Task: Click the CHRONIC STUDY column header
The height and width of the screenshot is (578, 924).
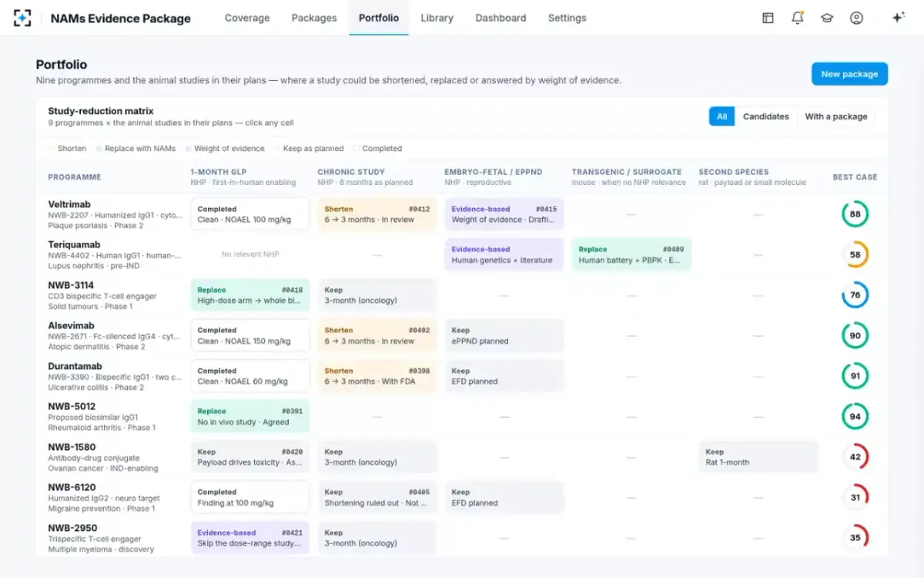Action: click(x=351, y=172)
